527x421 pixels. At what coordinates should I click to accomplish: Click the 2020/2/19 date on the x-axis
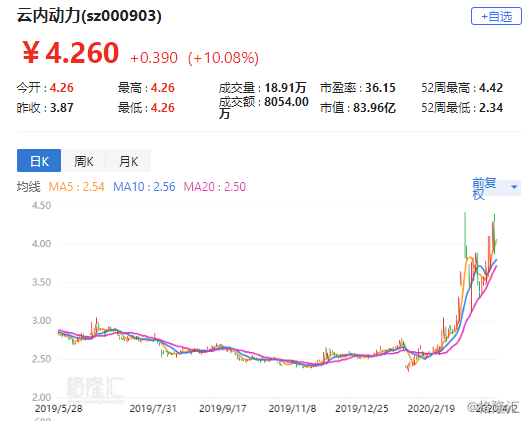coord(431,409)
